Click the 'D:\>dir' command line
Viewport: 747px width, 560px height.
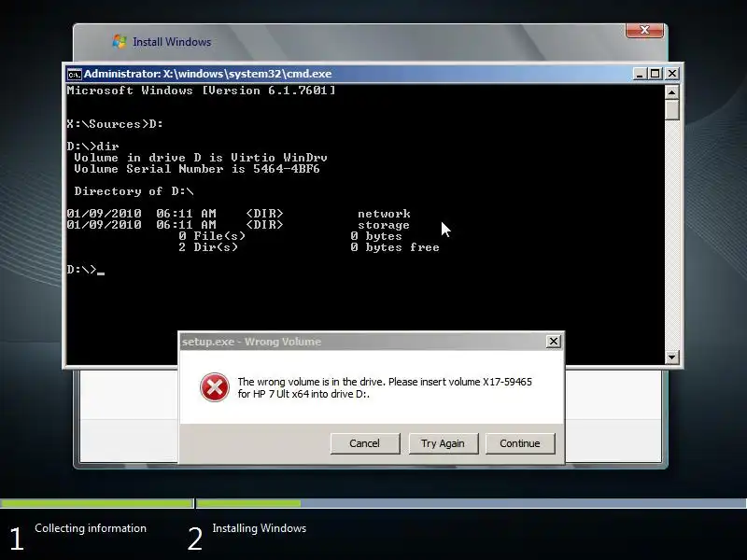pyautogui.click(x=92, y=147)
